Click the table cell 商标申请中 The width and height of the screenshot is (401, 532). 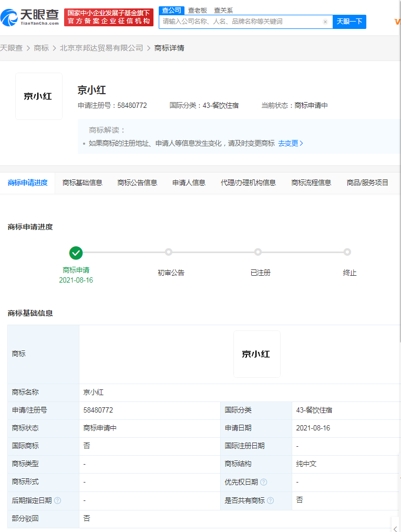pos(149,428)
